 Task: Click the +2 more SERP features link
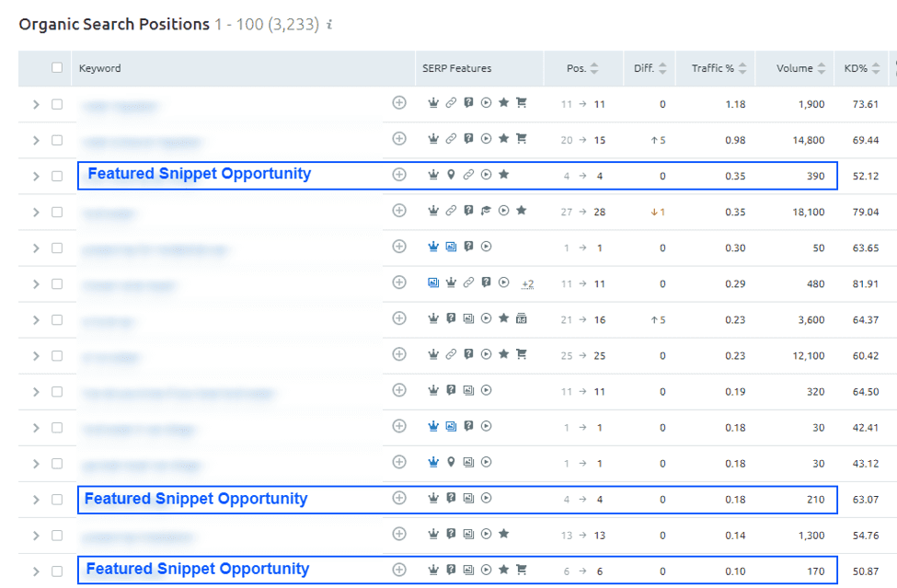click(527, 283)
